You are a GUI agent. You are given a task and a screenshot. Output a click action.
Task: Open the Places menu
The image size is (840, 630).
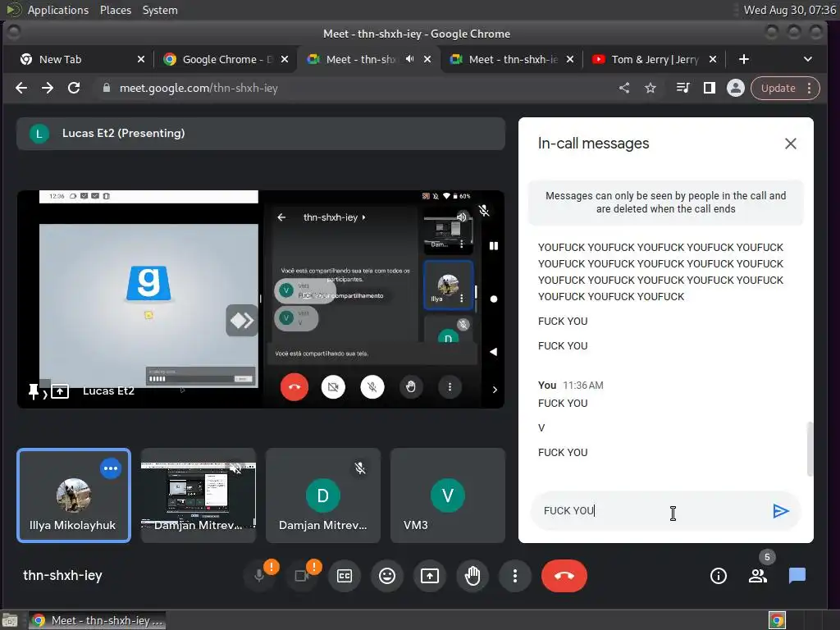point(116,10)
